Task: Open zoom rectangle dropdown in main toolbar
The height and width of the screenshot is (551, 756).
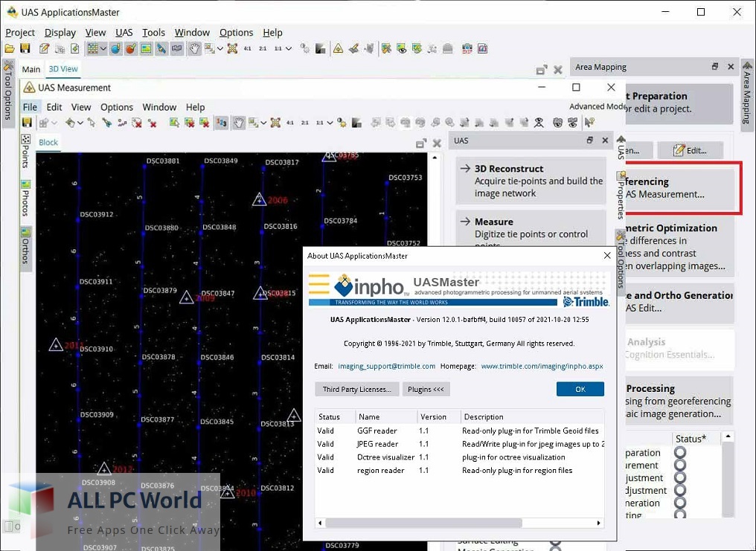Action: click(x=220, y=48)
